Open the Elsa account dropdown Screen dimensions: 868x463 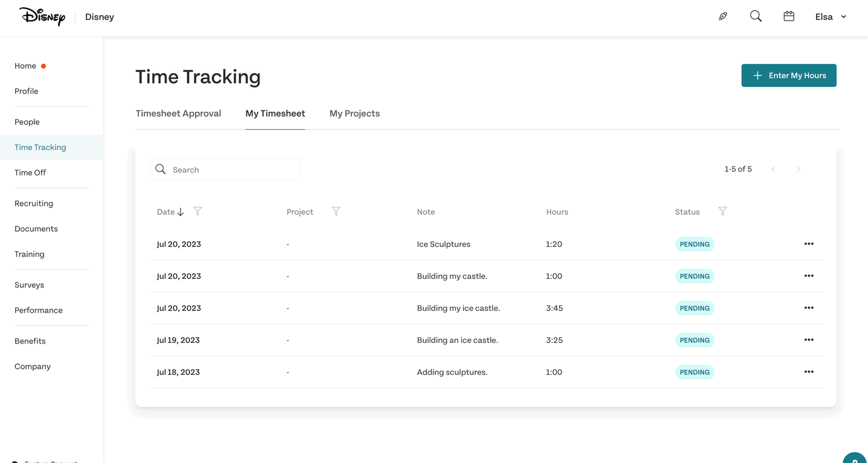coord(830,16)
